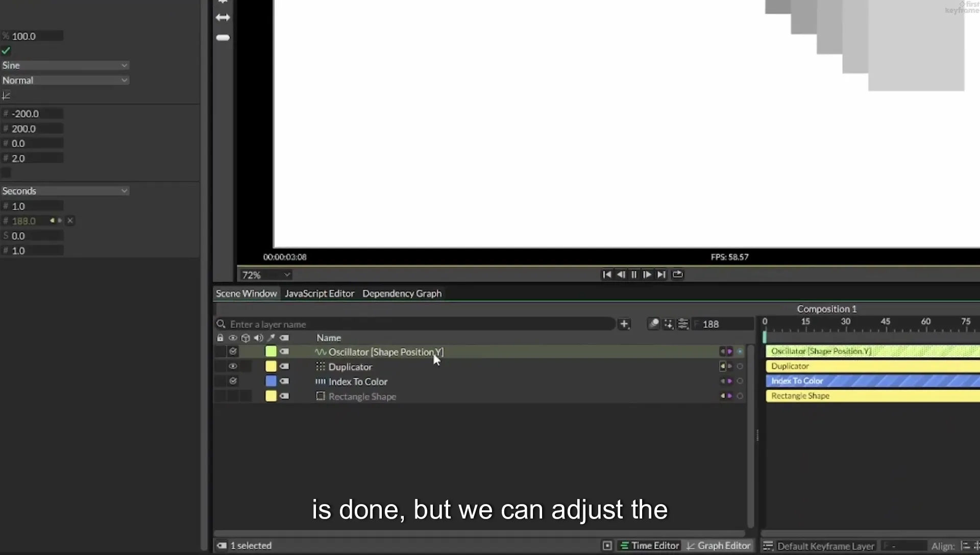Click the Composition 1 timeline tab
Screen dimensions: 980x555
826,309
